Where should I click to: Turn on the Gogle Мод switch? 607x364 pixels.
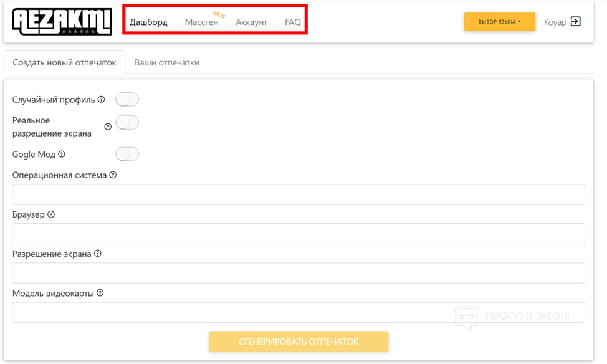coord(127,154)
